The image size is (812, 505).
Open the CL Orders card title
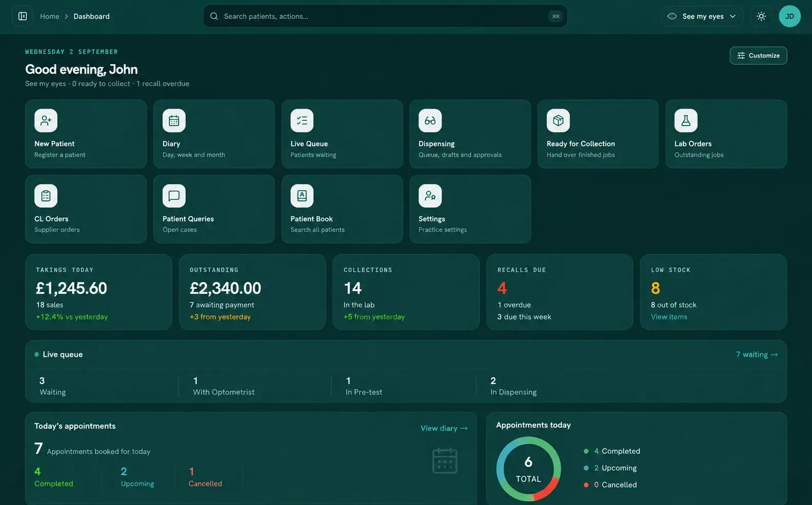(51, 219)
